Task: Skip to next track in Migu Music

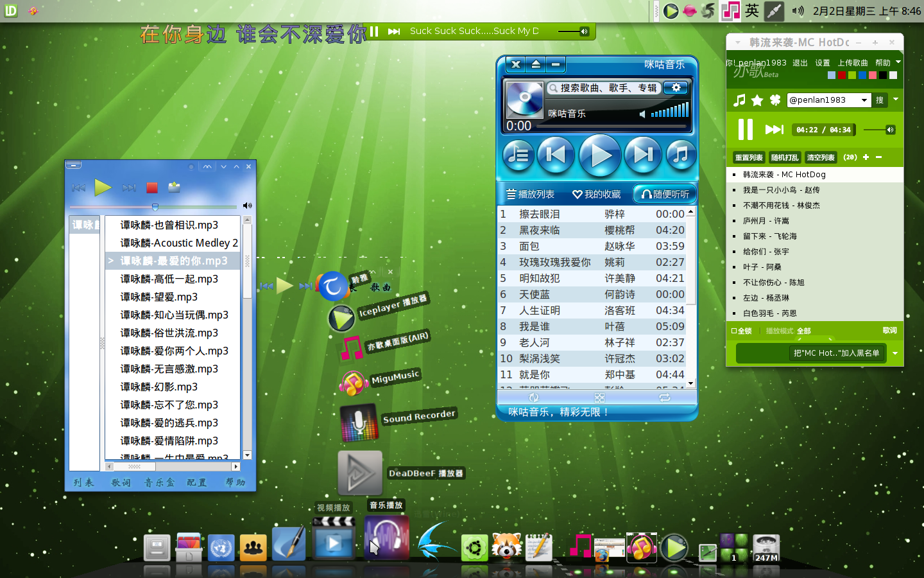Action: point(643,155)
